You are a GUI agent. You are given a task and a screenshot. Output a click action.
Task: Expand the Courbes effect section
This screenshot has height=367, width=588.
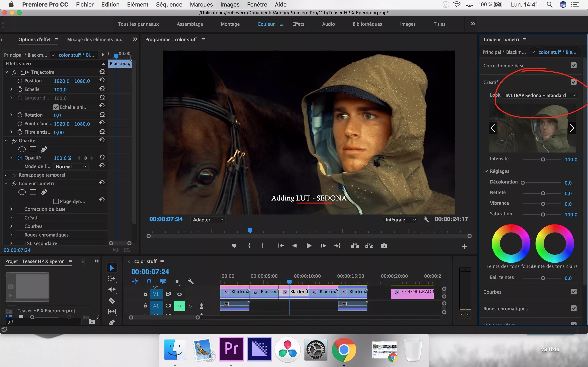coord(11,226)
